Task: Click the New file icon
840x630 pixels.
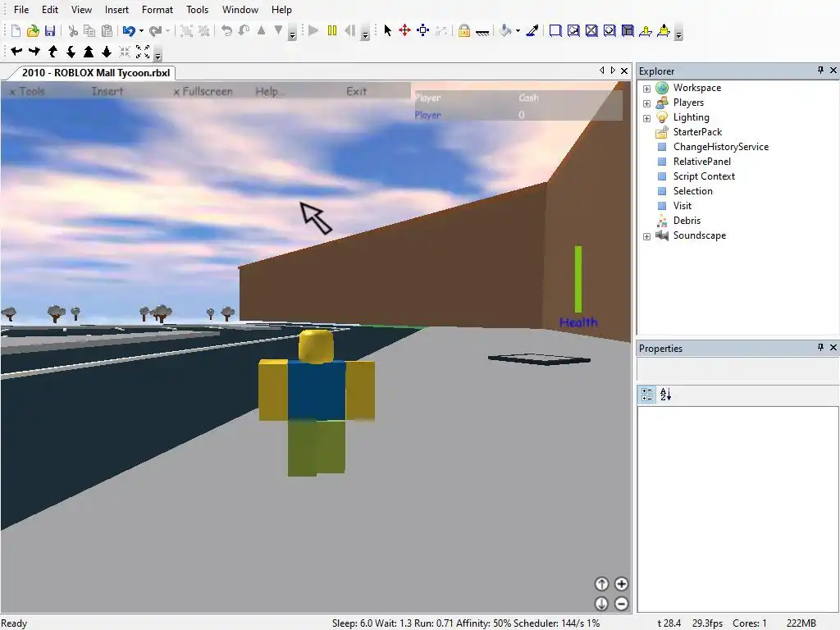Action: [x=16, y=31]
